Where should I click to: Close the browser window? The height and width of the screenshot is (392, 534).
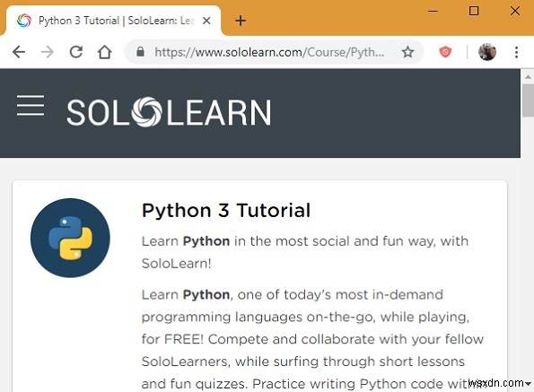pyautogui.click(x=515, y=11)
